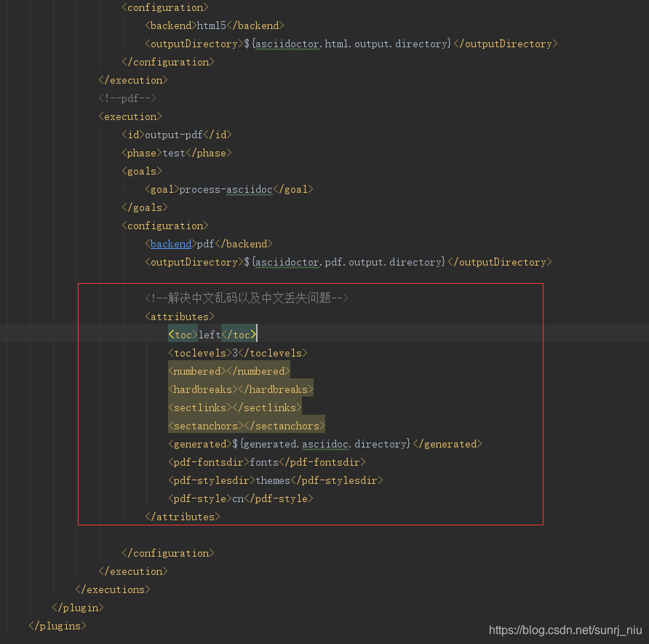
Task: Click the closing configuration tag after closing attributes
Action: click(x=168, y=554)
